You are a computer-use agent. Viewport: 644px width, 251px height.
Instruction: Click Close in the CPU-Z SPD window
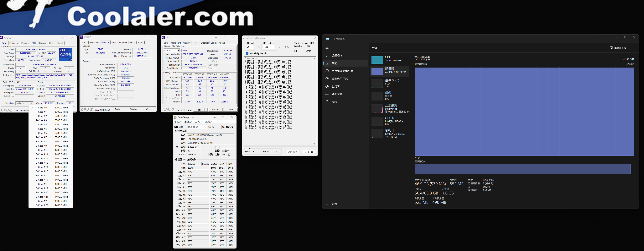coord(230,109)
